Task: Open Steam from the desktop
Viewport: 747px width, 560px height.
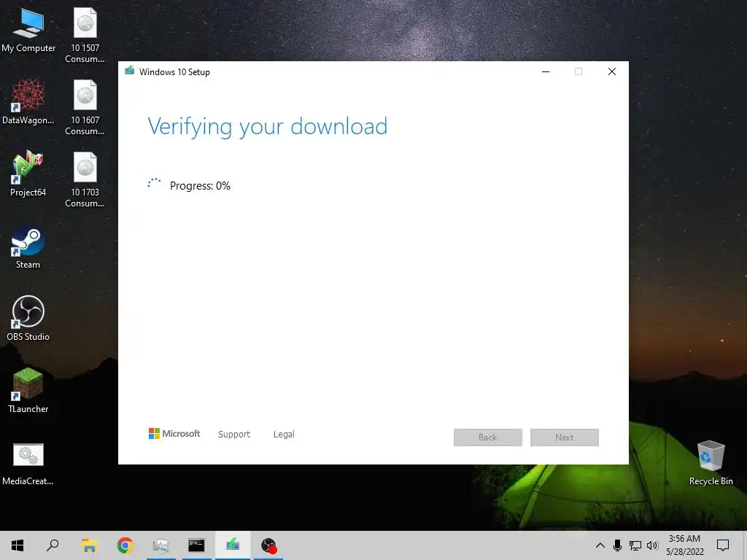Action: [28, 248]
